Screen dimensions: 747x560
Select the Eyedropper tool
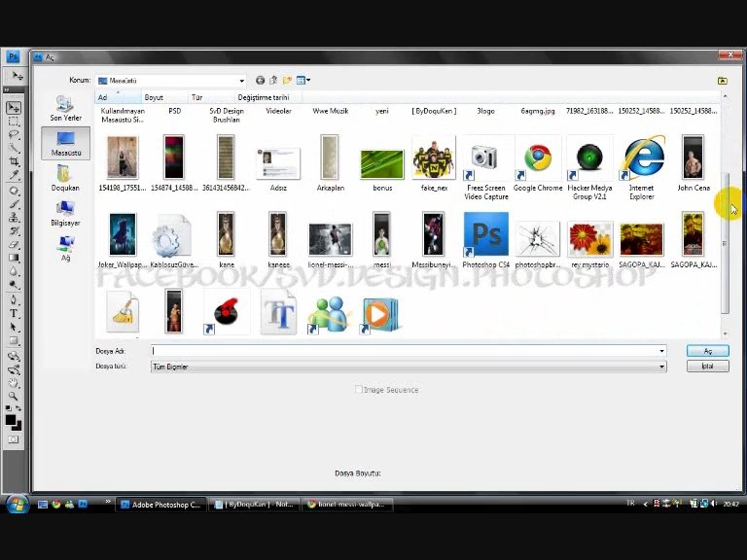click(x=14, y=175)
